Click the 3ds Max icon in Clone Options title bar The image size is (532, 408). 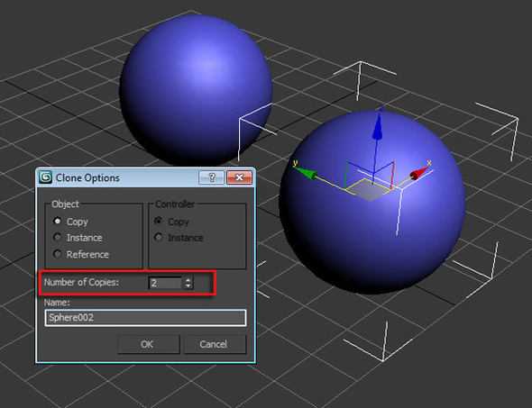pos(45,177)
